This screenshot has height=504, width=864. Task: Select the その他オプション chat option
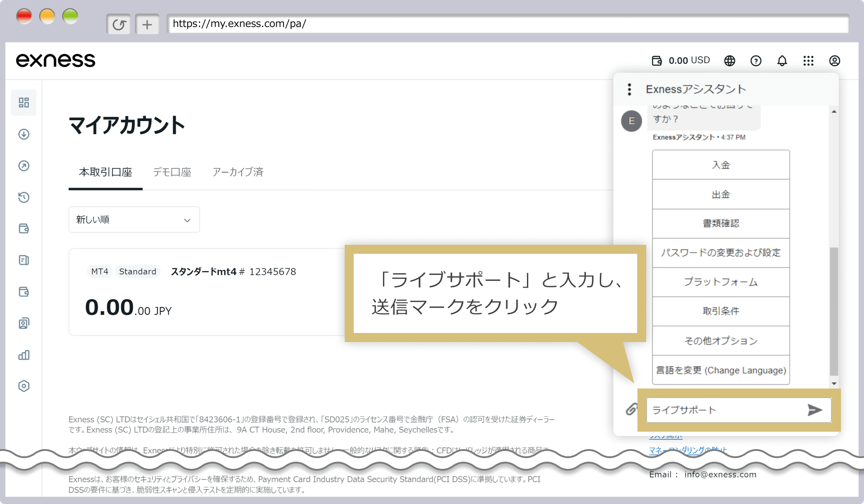pyautogui.click(x=721, y=341)
